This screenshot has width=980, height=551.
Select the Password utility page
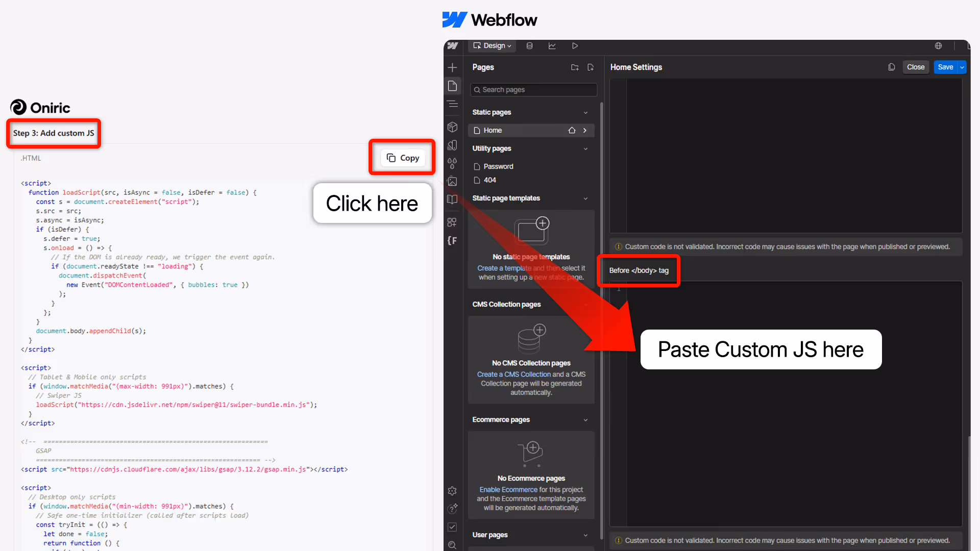pos(498,166)
